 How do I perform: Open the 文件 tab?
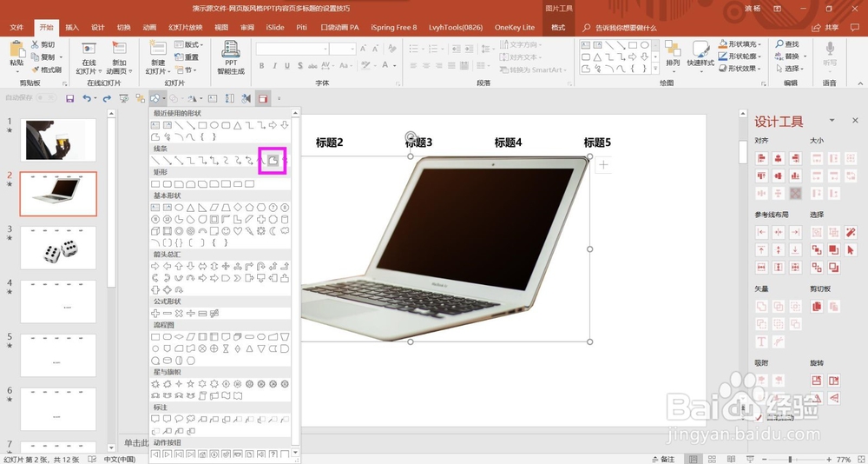pyautogui.click(x=16, y=28)
